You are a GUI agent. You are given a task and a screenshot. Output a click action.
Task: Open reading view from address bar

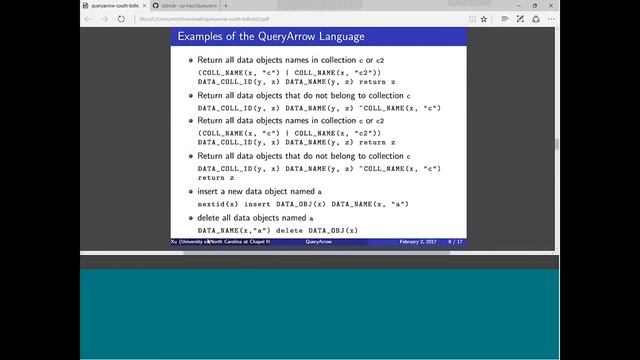472,19
